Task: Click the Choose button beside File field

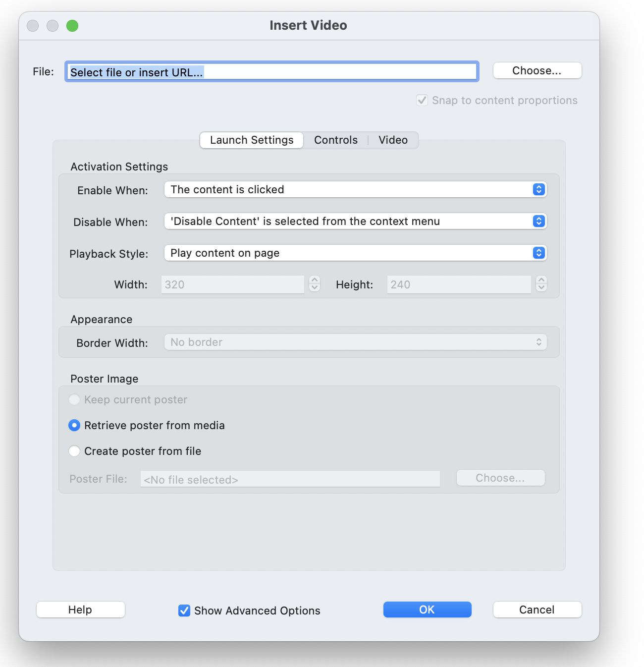Action: click(x=537, y=70)
